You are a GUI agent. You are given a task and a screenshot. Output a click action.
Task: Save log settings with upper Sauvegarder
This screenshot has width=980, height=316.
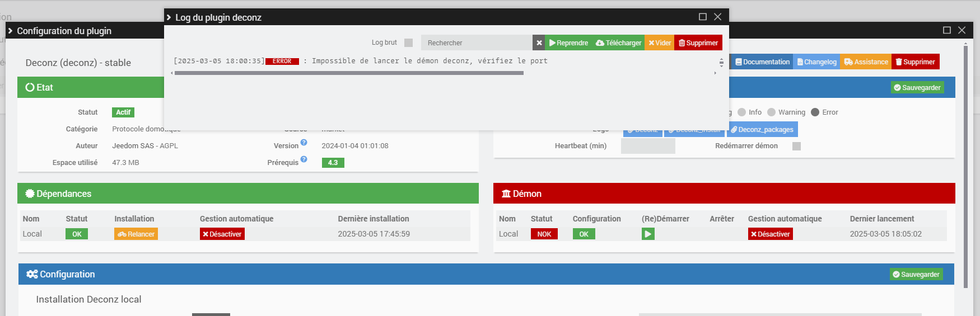(917, 87)
